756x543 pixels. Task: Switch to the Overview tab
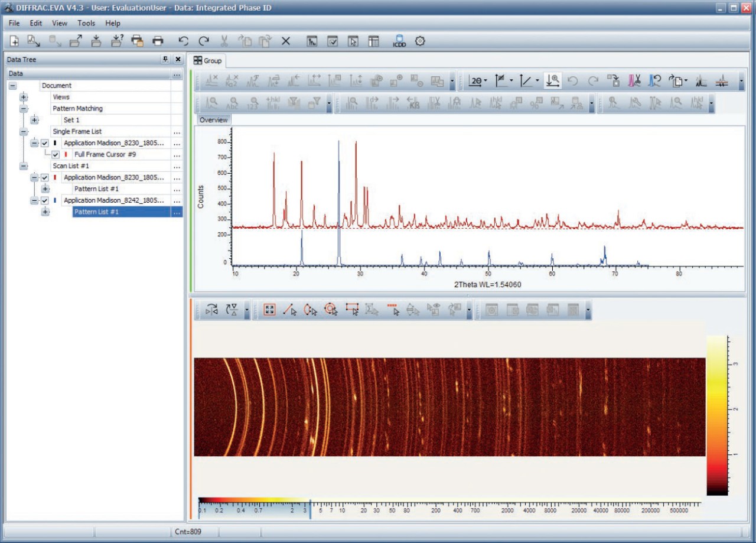(x=213, y=120)
